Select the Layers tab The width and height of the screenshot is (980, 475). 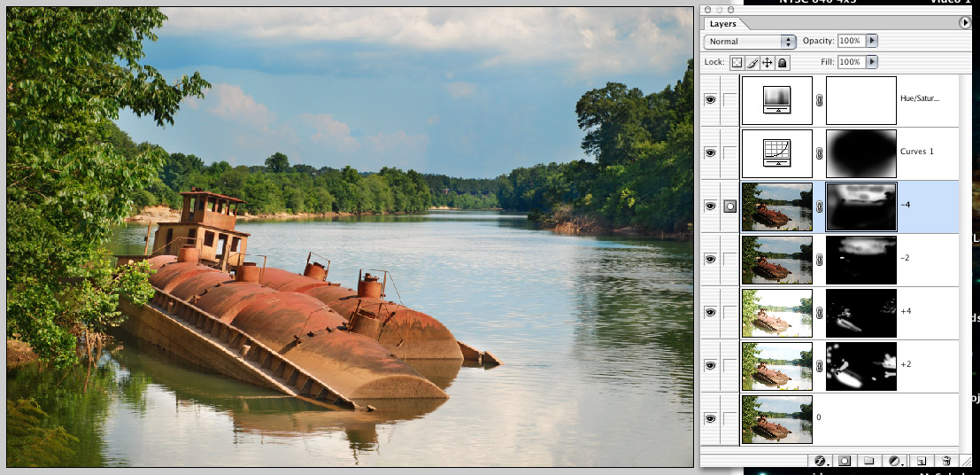click(x=722, y=24)
